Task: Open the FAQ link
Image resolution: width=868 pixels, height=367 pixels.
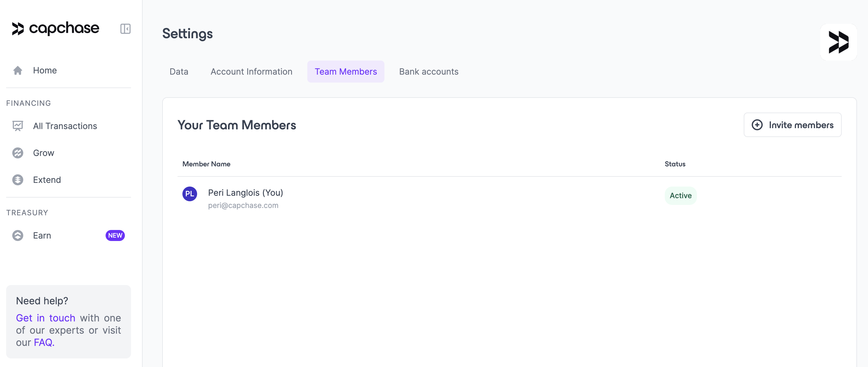Action: 44,343
